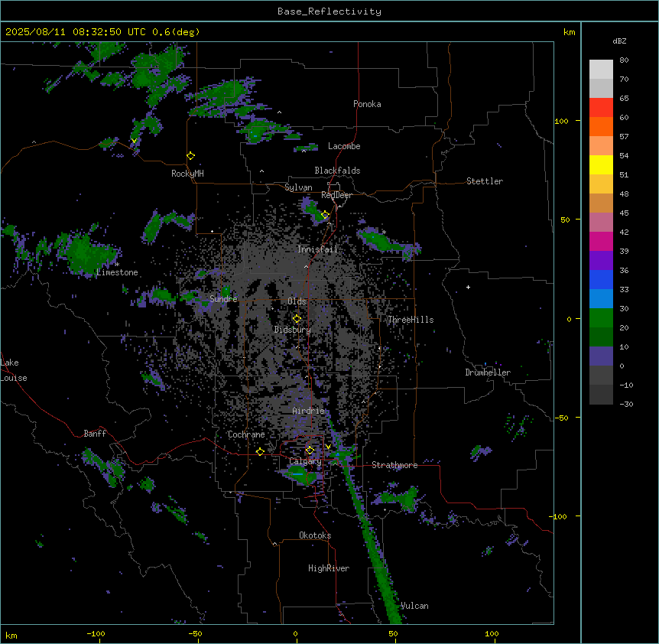This screenshot has height=644, width=659.
Task: Click the ThreeHills label
Action: pyautogui.click(x=411, y=320)
